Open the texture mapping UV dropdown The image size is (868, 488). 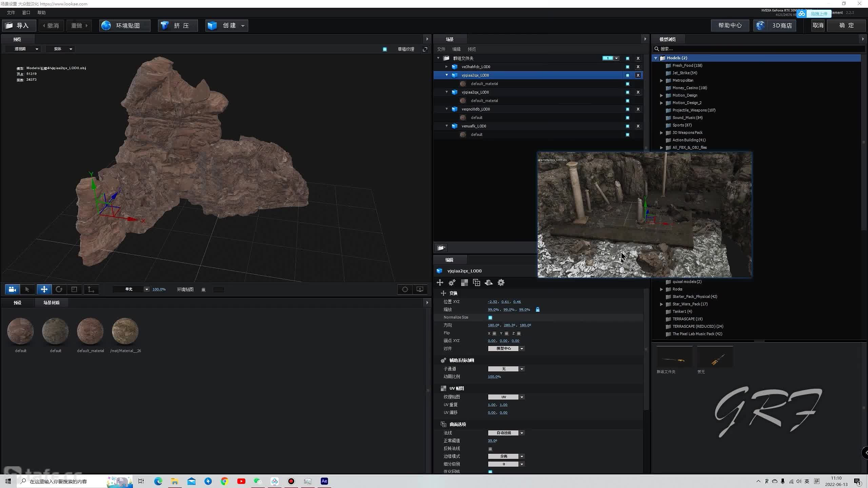[x=506, y=397]
